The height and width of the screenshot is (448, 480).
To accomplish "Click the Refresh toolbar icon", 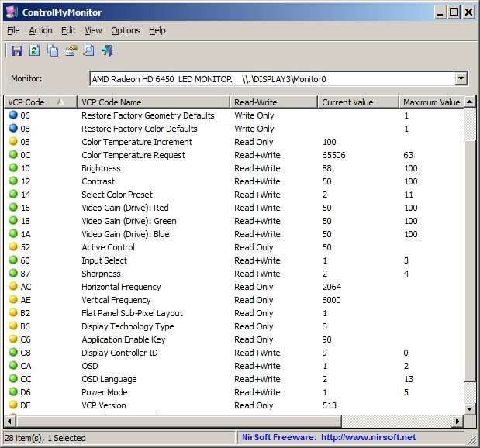I will 34,51.
